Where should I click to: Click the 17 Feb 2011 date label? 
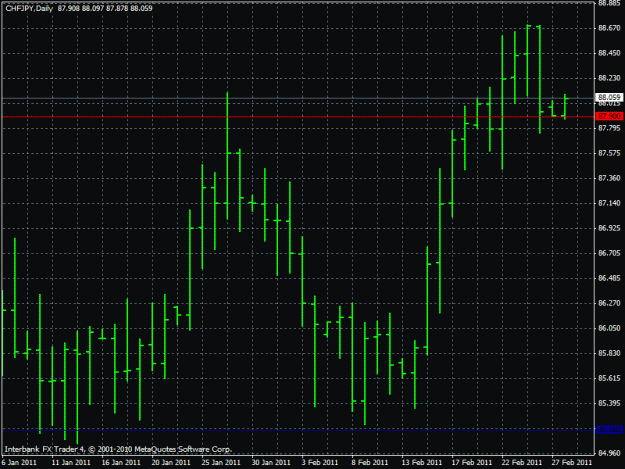coord(472,462)
